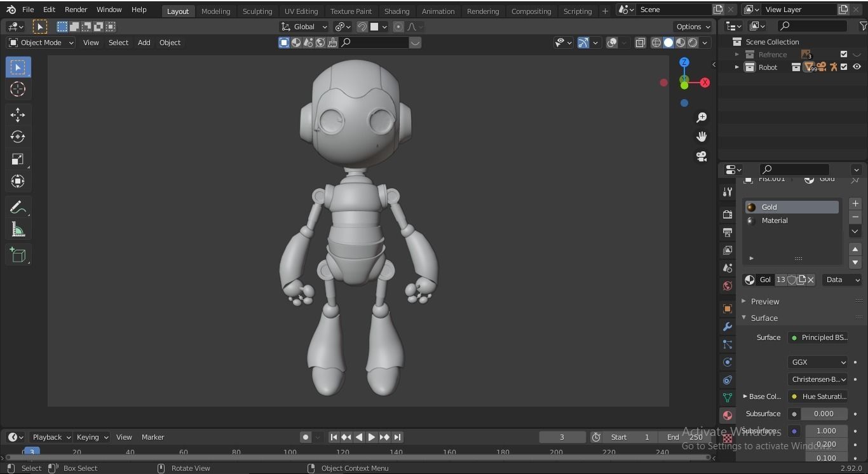Image resolution: width=868 pixels, height=474 pixels.
Task: Play animation forward button
Action: coord(372,437)
